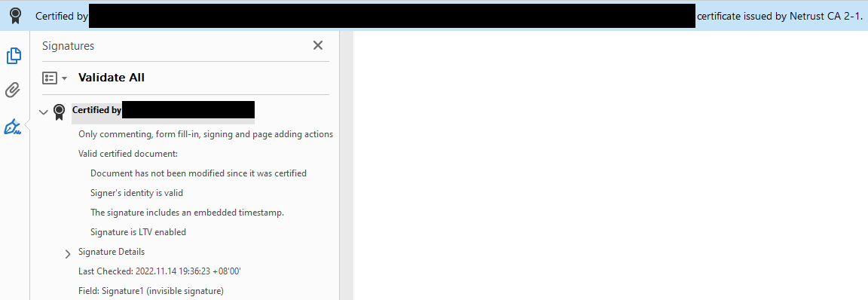The image size is (868, 300).
Task: Click the ribbon icon beside Certified by entry
Action: tap(60, 112)
